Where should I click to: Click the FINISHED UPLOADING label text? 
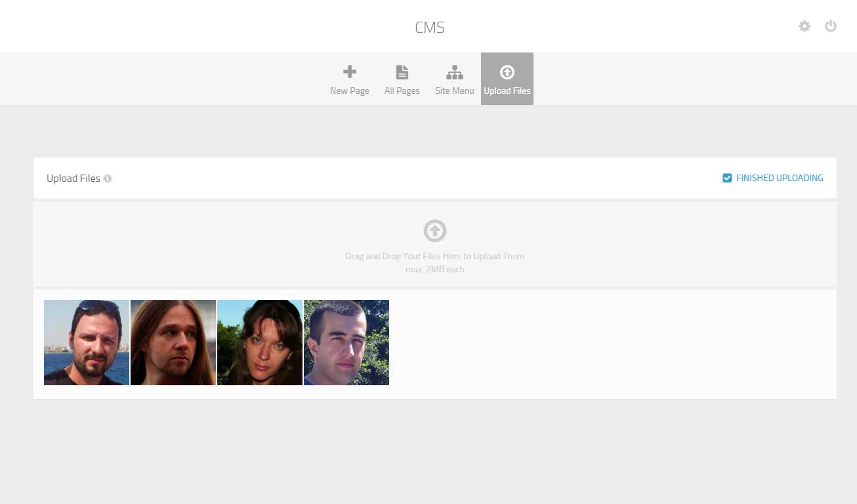780,178
